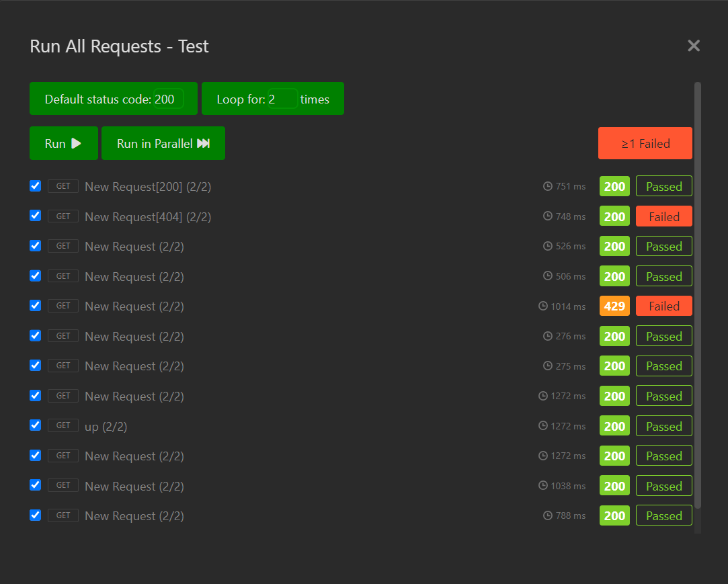Click 200 status badge on New Request[404]

614,216
